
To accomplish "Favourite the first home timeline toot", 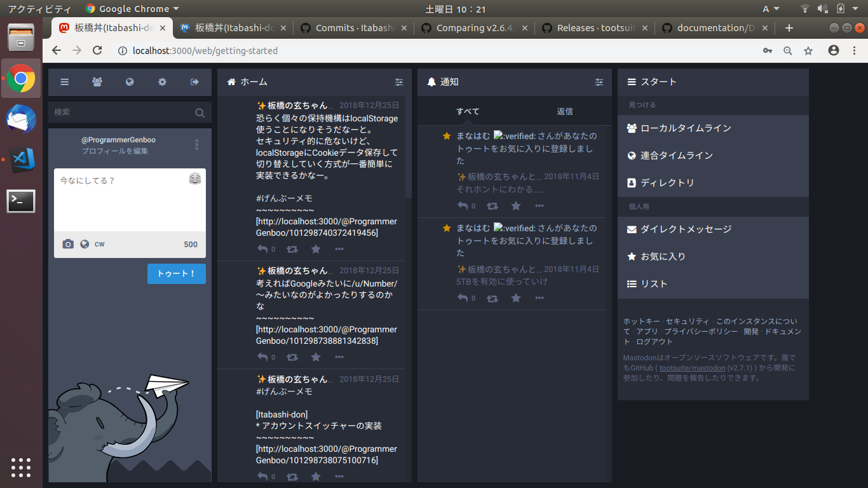I will click(316, 249).
